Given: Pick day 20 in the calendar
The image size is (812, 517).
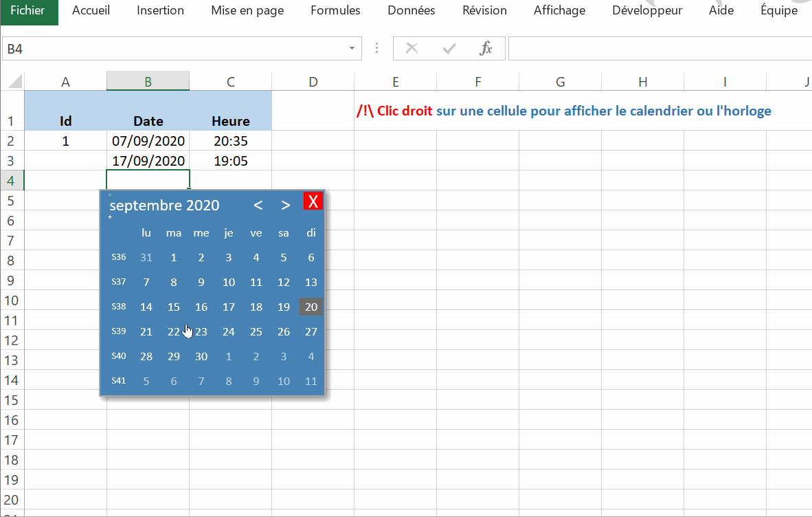Looking at the screenshot, I should (311, 307).
